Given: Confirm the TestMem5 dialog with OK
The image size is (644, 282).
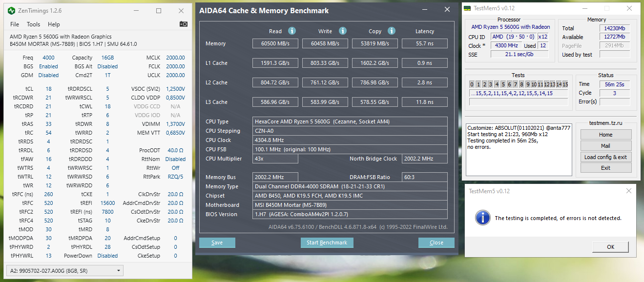Looking at the screenshot, I should click(x=610, y=247).
